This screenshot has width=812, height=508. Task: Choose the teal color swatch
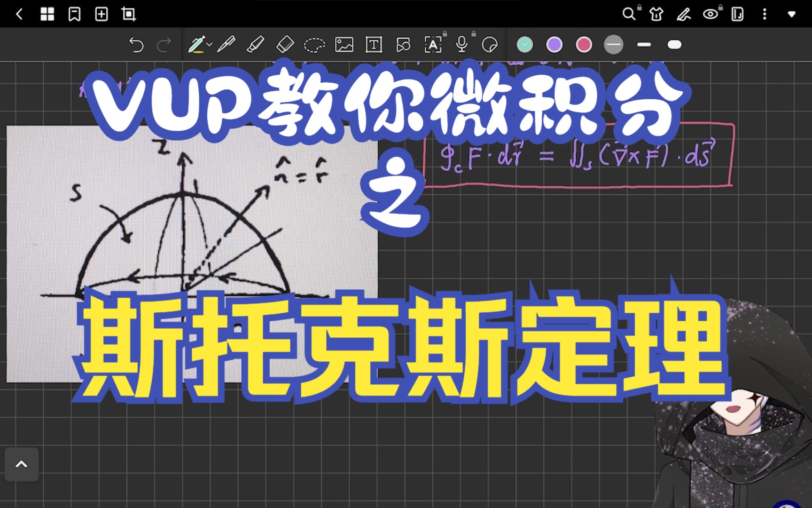pos(525,45)
